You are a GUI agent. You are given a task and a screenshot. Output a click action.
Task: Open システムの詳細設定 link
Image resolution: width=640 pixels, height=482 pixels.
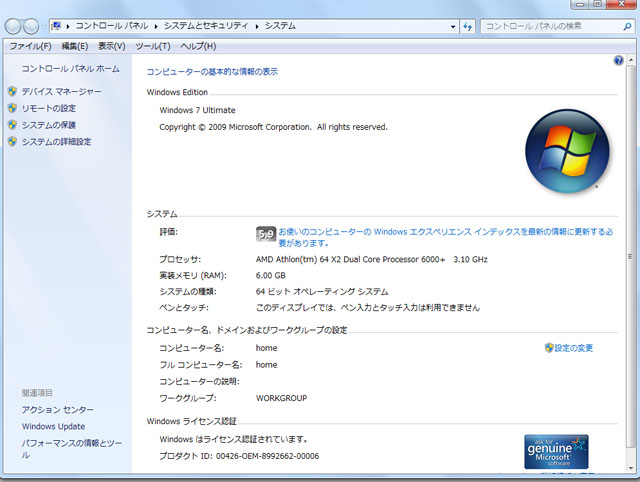click(56, 142)
